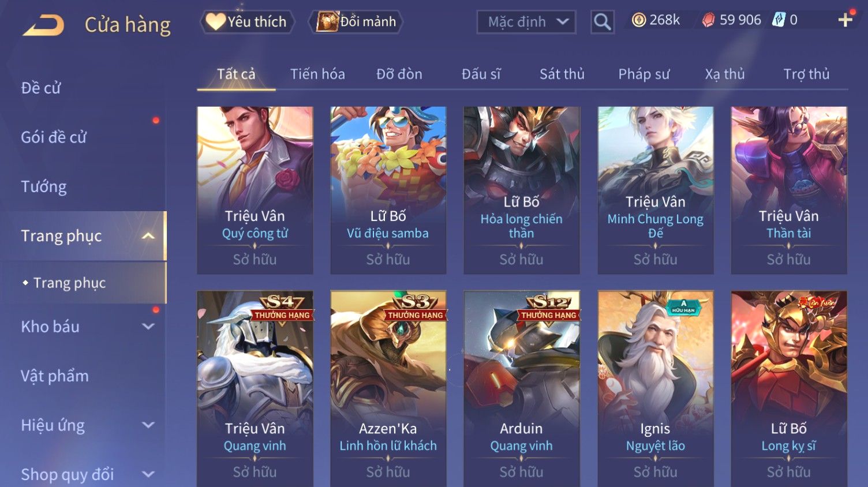Click the back arrow icon
Screen dimensions: 868x487
(x=43, y=24)
